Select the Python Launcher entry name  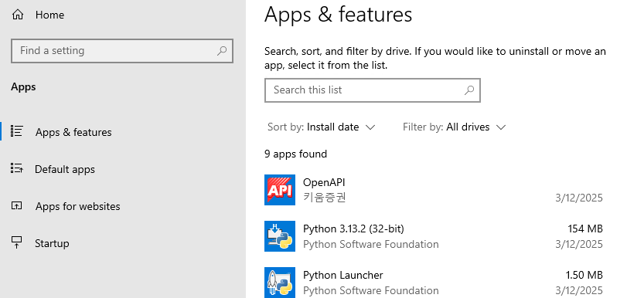[343, 275]
